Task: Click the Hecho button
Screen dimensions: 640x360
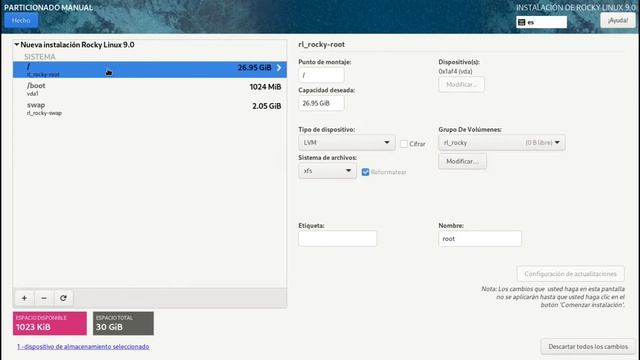Action: 21,20
